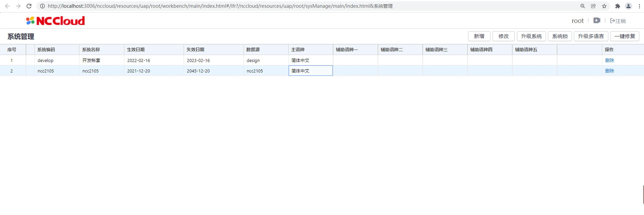Click the 数据源 column header
The image size is (644, 215).
(266, 49)
